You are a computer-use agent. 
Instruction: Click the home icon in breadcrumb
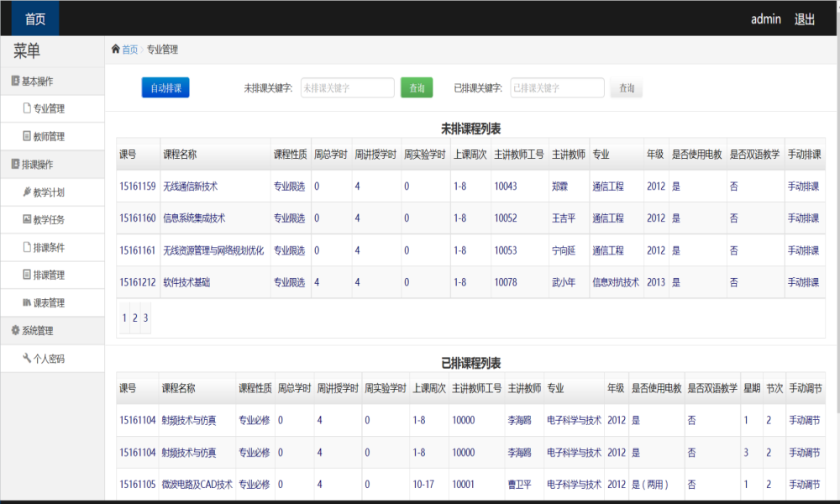(x=115, y=50)
